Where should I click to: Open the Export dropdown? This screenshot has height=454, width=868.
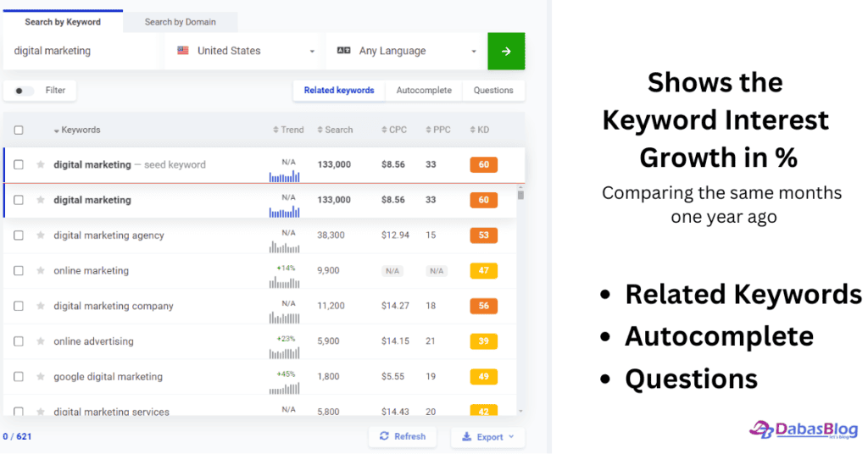pyautogui.click(x=487, y=437)
